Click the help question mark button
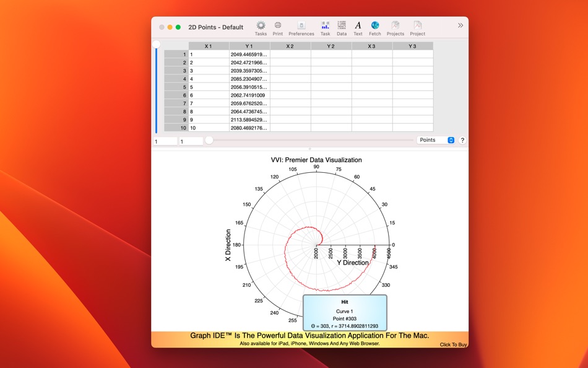Screen dimensions: 588x368 pos(462,140)
